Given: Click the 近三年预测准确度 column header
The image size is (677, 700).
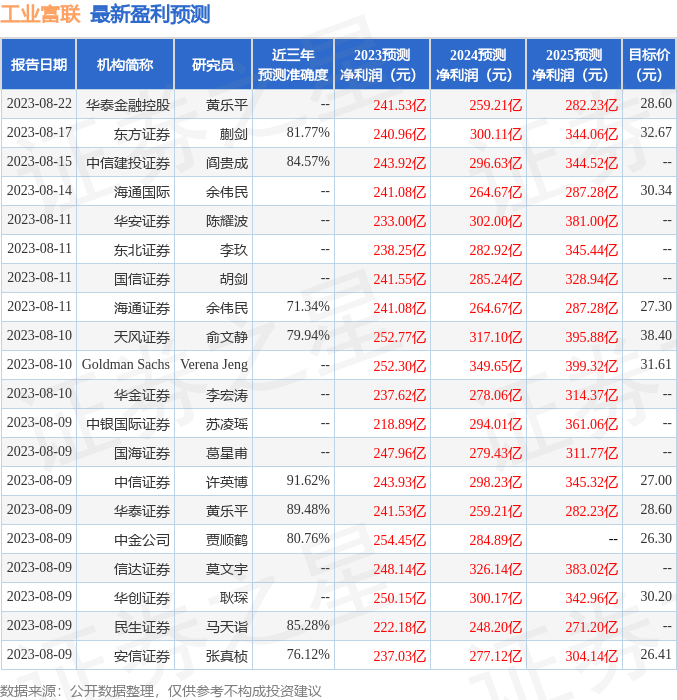Looking at the screenshot, I should pyautogui.click(x=293, y=65).
